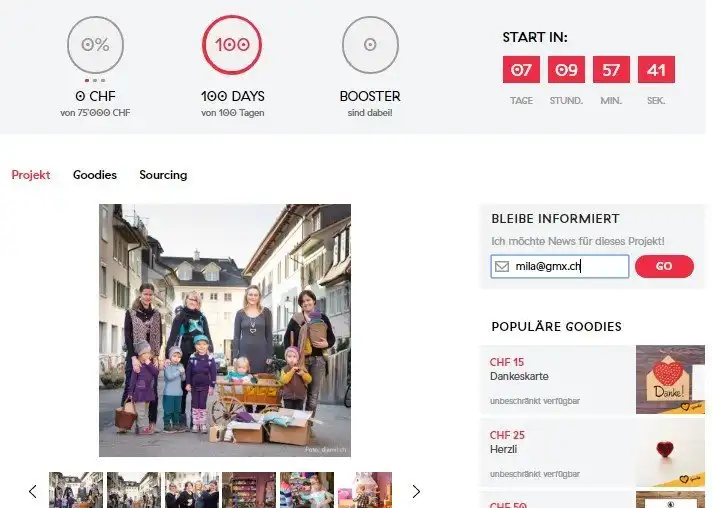This screenshot has width=712, height=508.
Task: Click the Dankeskarte goodie image
Action: (x=670, y=379)
